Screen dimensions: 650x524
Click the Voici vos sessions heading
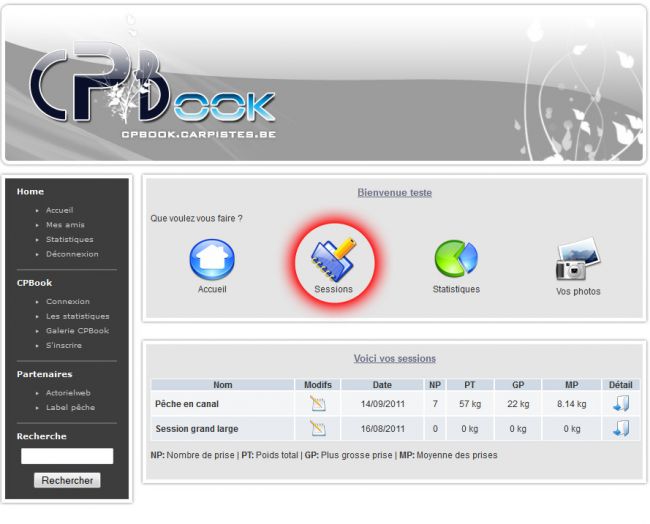(395, 359)
